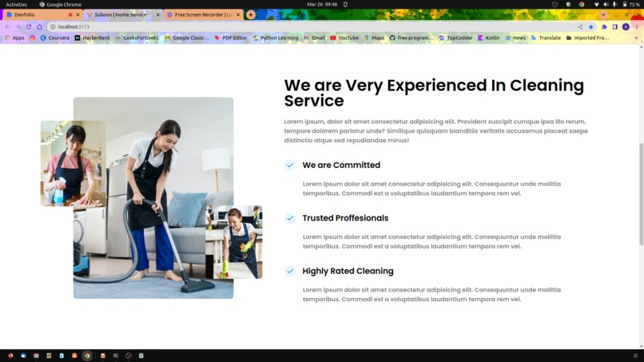Click the Chrome icon in the dock
The width and height of the screenshot is (644, 362).
tap(87, 356)
